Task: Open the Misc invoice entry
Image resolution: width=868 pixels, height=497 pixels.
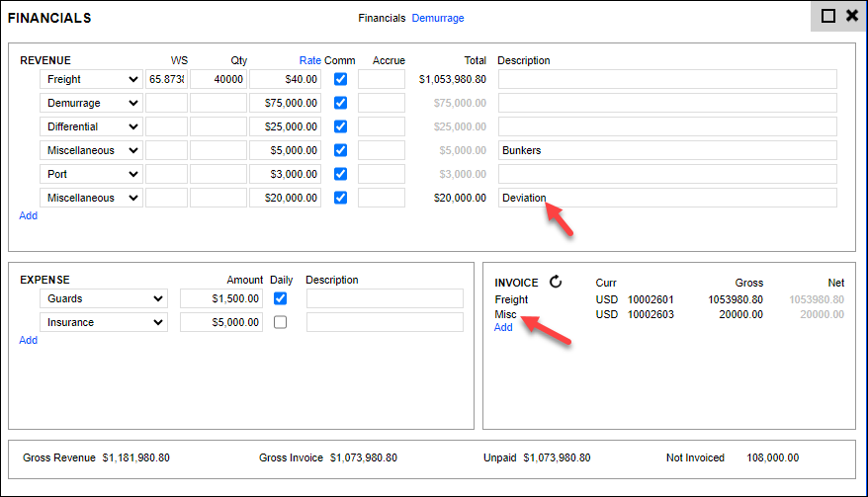Action: [505, 314]
